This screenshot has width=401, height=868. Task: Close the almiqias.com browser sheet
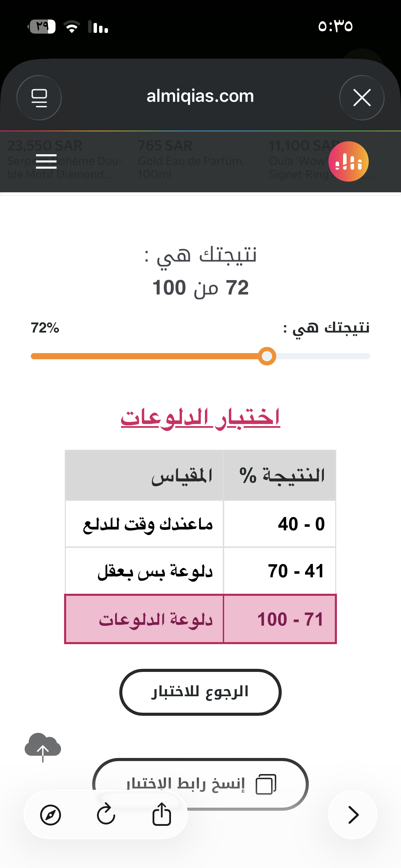click(362, 98)
